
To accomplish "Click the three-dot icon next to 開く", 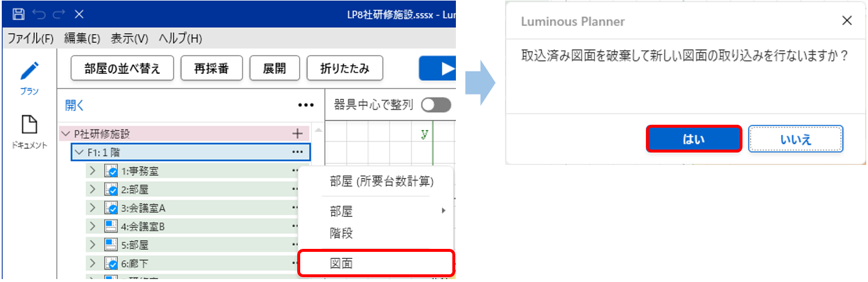I will [x=306, y=105].
